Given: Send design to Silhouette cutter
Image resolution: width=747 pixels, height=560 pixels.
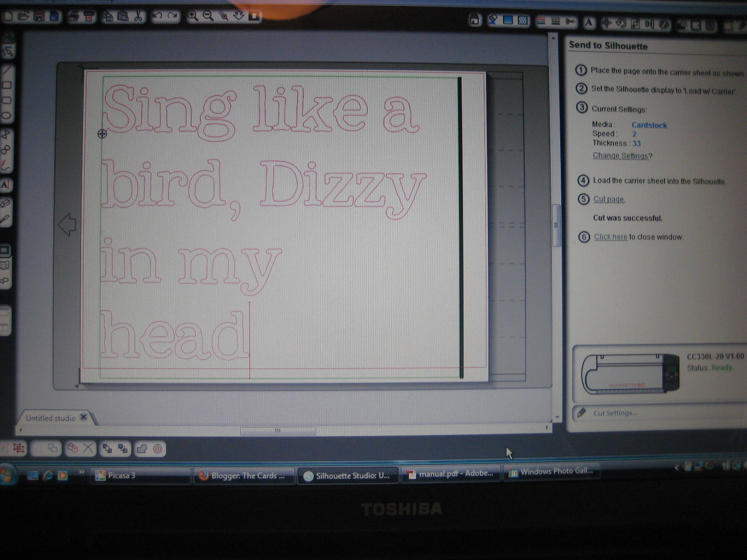Looking at the screenshot, I should click(x=89, y=17).
